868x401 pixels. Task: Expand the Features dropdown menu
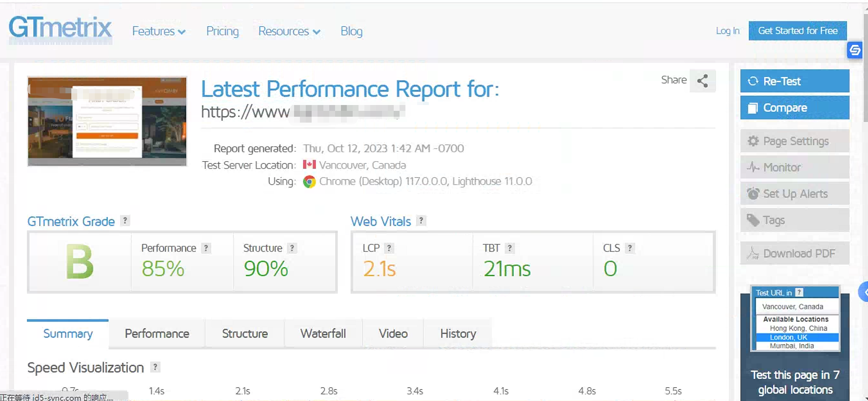tap(159, 31)
